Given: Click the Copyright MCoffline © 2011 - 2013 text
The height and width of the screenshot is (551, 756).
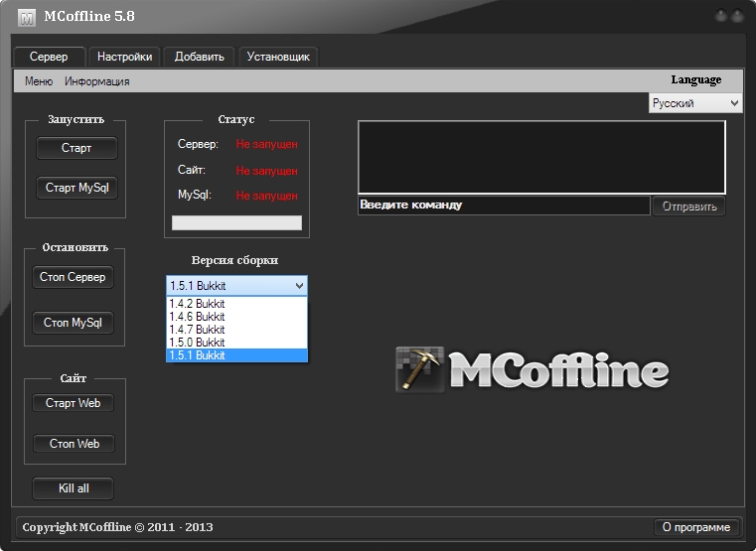Looking at the screenshot, I should (x=117, y=527).
